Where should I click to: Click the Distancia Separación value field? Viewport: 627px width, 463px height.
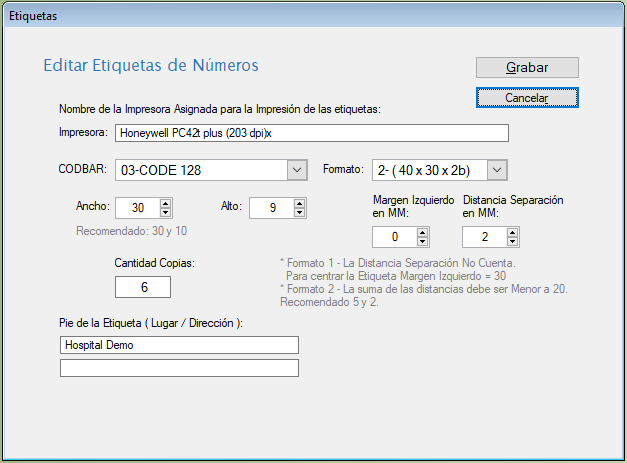[x=484, y=237]
